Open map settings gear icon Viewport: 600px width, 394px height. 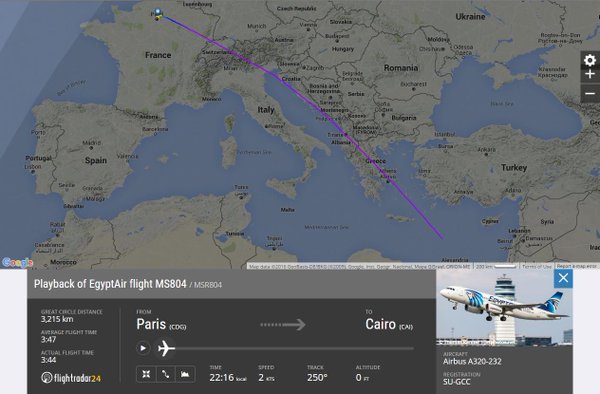590,60
